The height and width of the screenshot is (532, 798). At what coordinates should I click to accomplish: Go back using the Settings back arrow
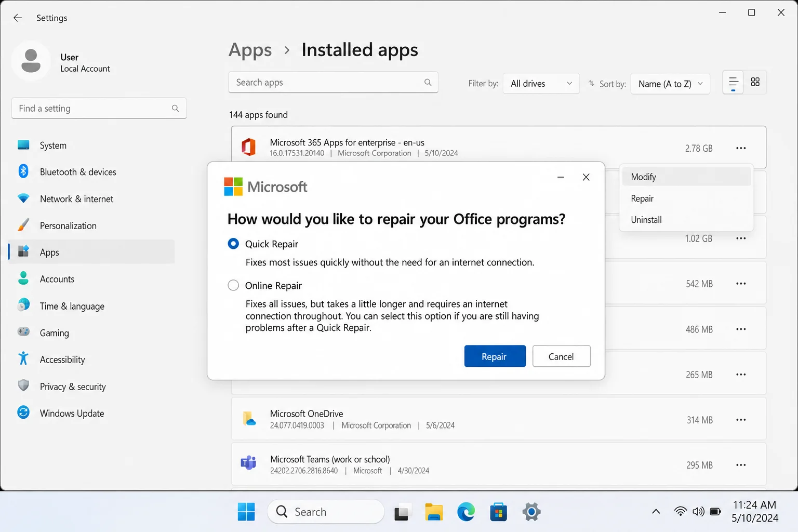(x=18, y=18)
